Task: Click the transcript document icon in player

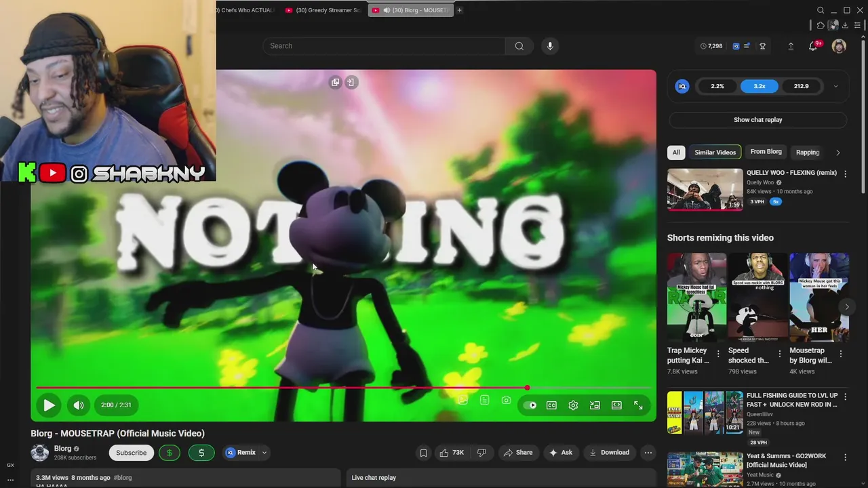Action: (x=484, y=401)
